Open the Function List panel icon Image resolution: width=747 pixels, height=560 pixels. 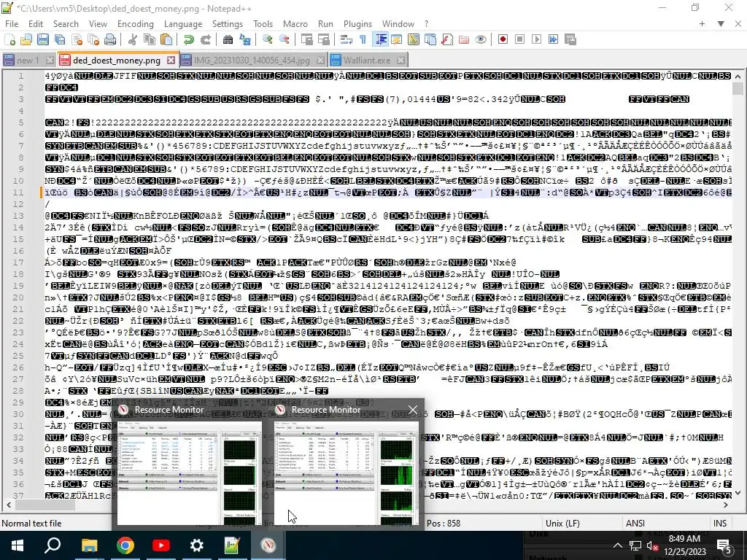pos(447,39)
